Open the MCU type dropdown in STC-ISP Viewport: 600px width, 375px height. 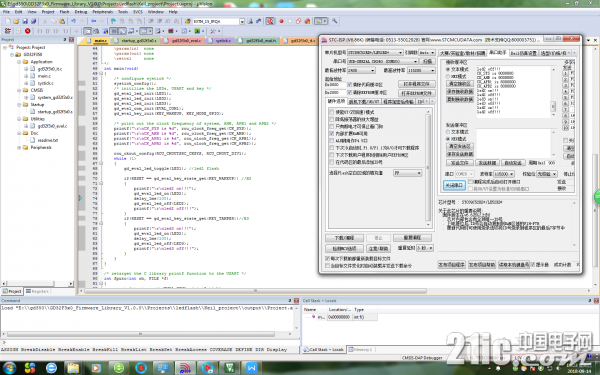(x=375, y=52)
